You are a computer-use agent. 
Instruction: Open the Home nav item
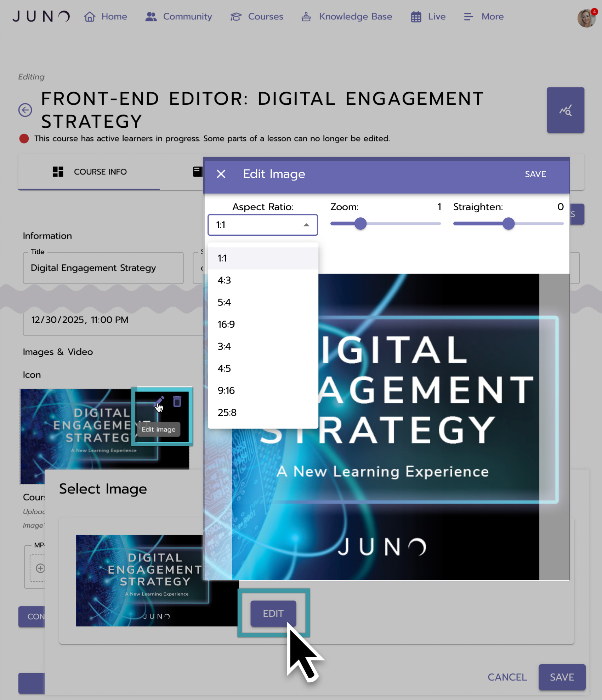(106, 17)
